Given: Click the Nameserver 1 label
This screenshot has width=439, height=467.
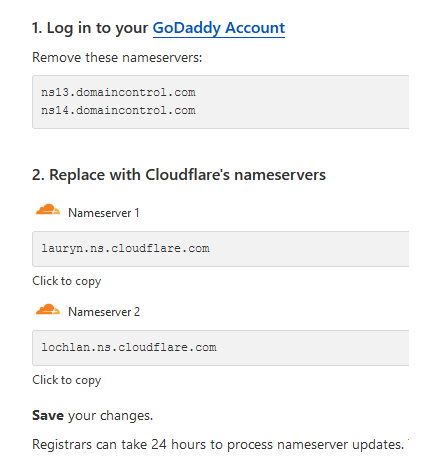Looking at the screenshot, I should [x=104, y=213].
